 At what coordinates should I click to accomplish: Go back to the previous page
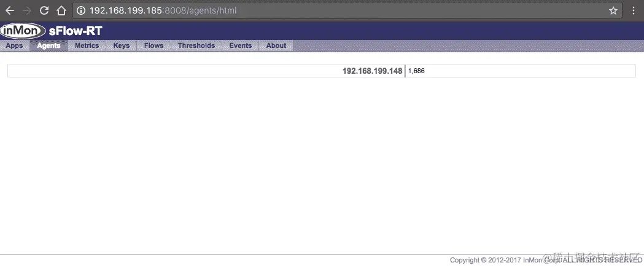(x=9, y=10)
